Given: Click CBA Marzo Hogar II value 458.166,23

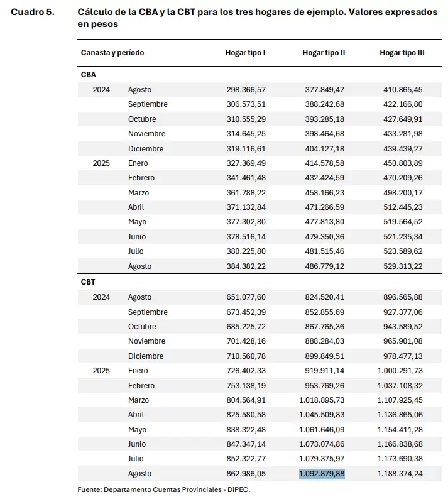Looking at the screenshot, I should click(x=324, y=193).
